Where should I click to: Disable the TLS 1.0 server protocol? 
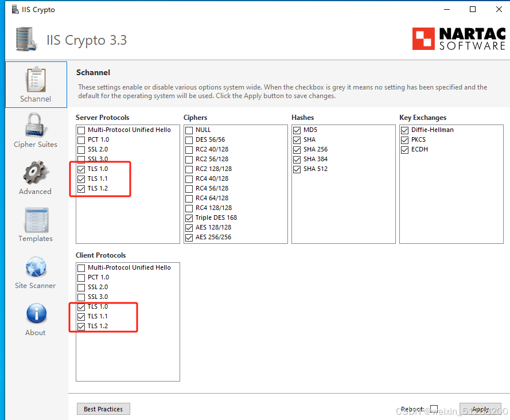point(81,169)
